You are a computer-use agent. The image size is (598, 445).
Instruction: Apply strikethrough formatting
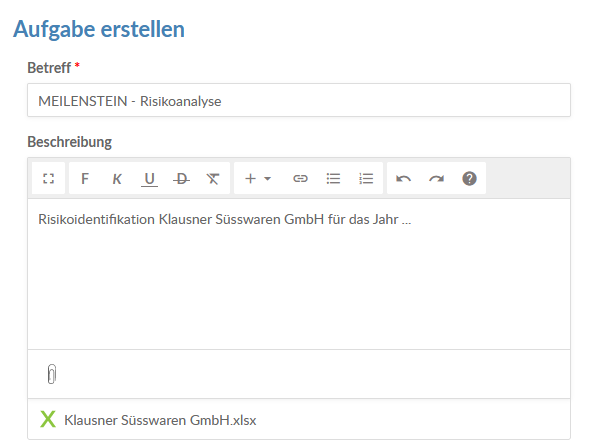pyautogui.click(x=181, y=178)
